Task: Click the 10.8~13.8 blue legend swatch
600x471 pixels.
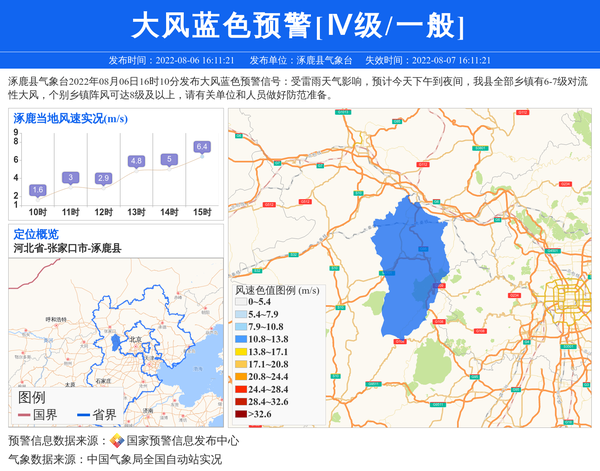Action: point(241,340)
